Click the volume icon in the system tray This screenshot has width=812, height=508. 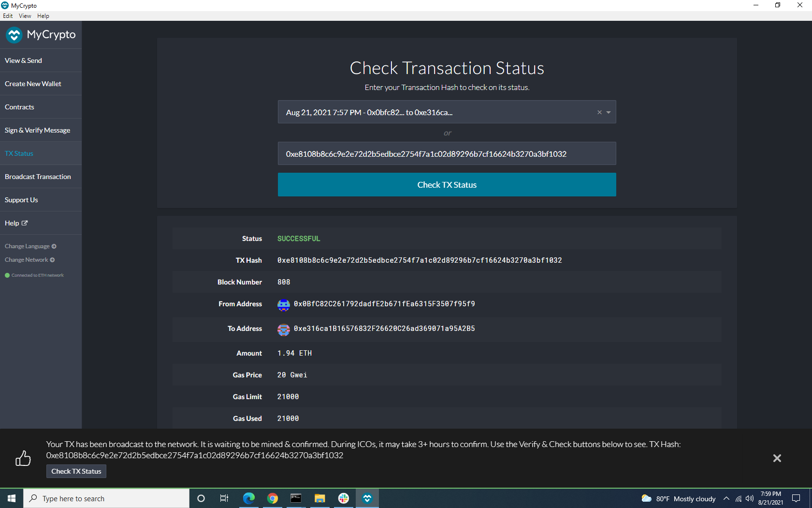750,498
